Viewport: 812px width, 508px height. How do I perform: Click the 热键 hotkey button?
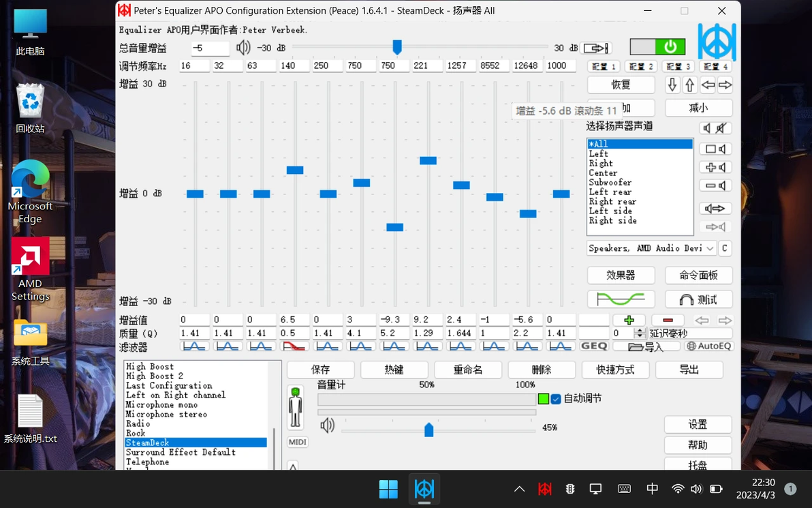pyautogui.click(x=394, y=370)
